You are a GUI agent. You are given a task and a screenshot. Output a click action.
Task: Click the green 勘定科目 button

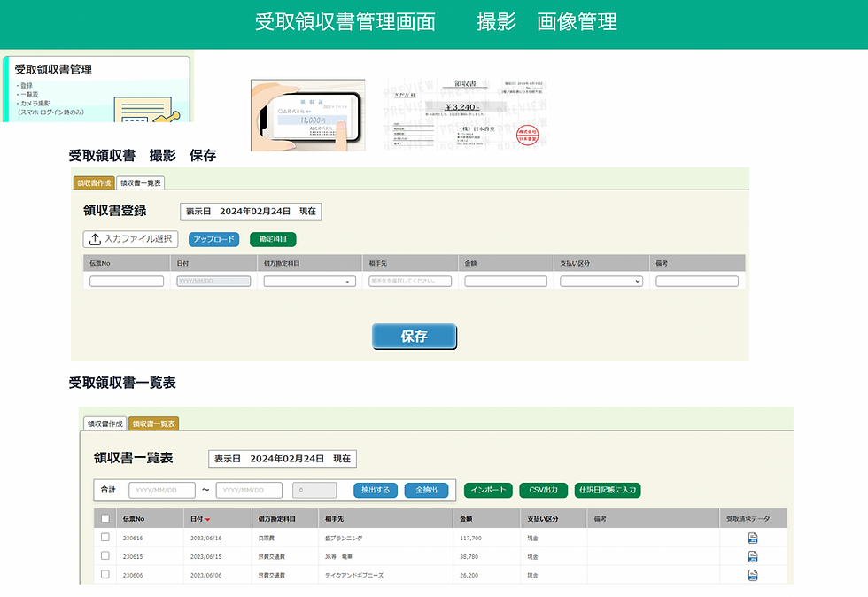pos(273,239)
